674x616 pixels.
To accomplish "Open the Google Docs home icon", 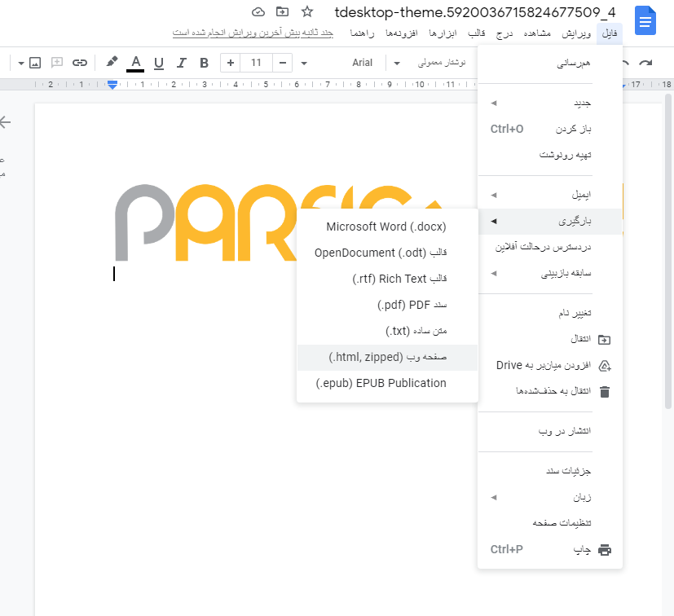I will (x=645, y=20).
